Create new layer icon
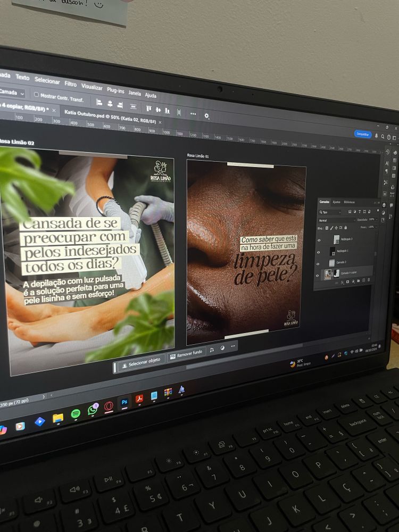Screen dimensions: 399x532 click(363, 280)
